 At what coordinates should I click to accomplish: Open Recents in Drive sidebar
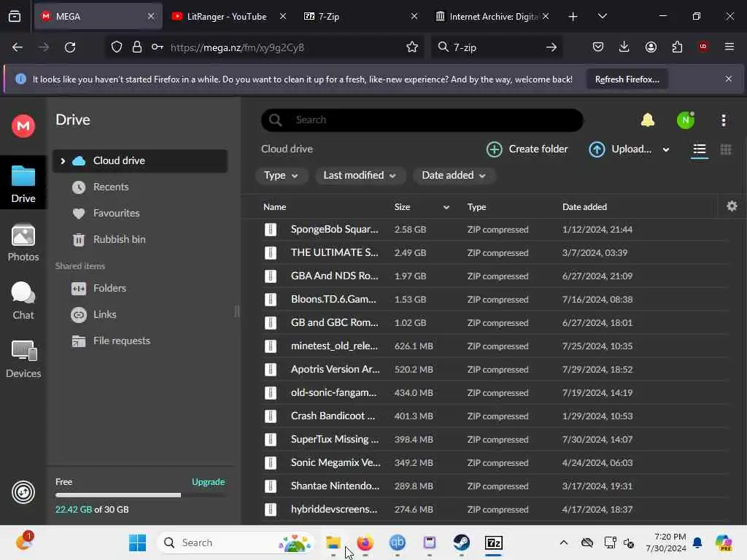[140, 187]
